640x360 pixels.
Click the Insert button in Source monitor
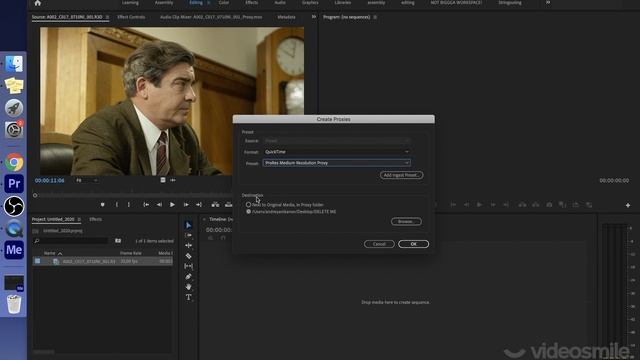(x=215, y=204)
